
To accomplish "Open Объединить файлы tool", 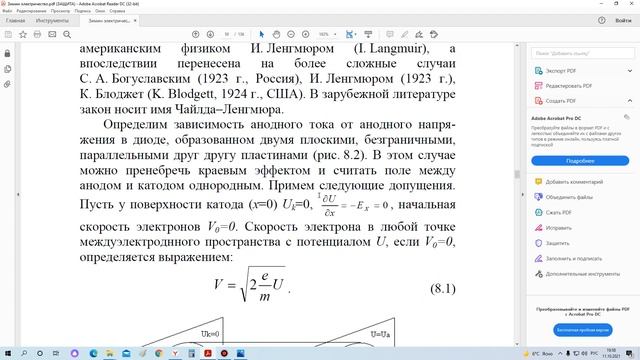I will click(x=569, y=197).
